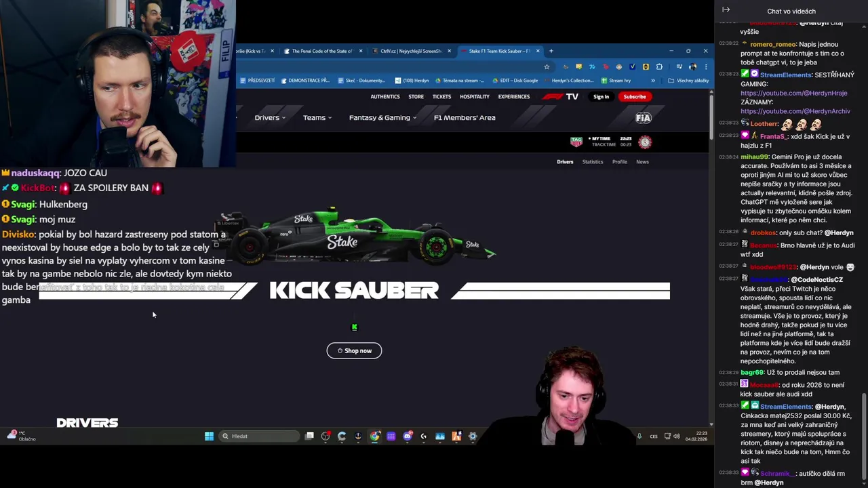Click the F1 TV logo
This screenshot has height=488, width=868.
(560, 96)
